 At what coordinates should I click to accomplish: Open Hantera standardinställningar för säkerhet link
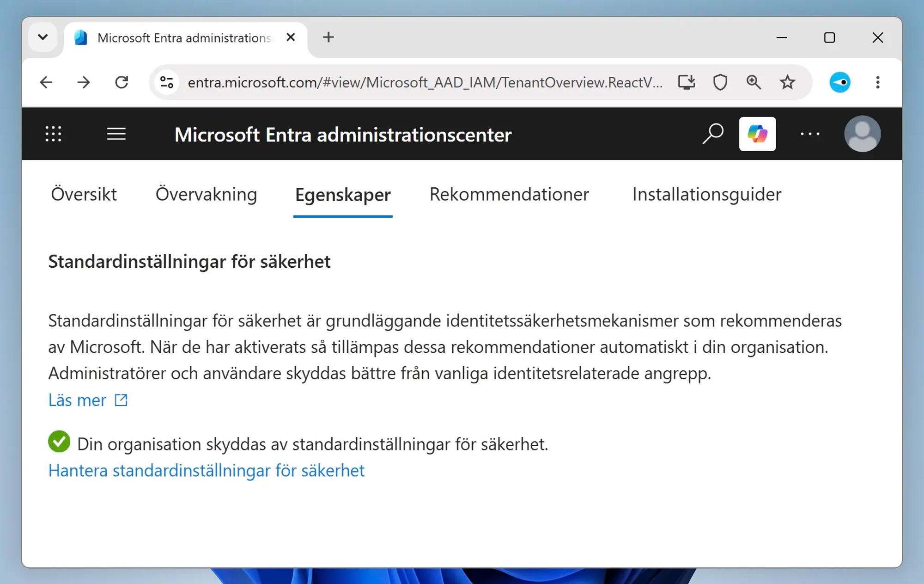click(207, 471)
